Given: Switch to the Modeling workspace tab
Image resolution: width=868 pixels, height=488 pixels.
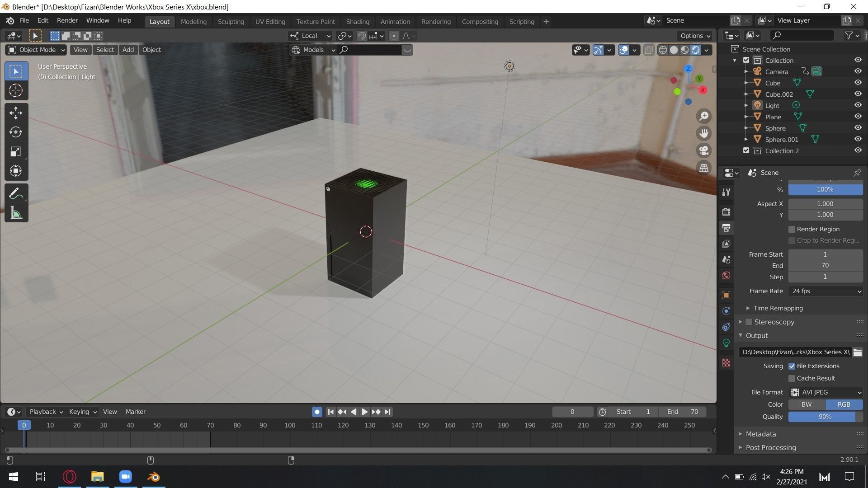Looking at the screenshot, I should point(193,22).
